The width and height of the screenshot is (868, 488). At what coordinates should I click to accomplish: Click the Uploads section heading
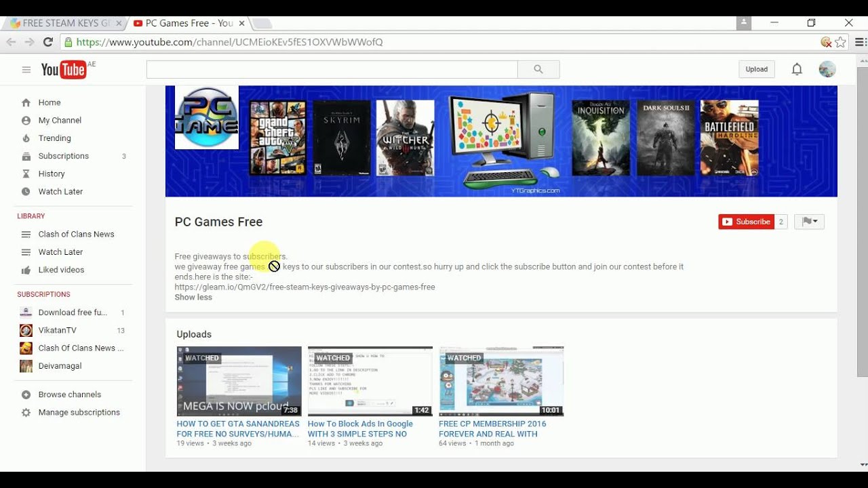(x=194, y=334)
